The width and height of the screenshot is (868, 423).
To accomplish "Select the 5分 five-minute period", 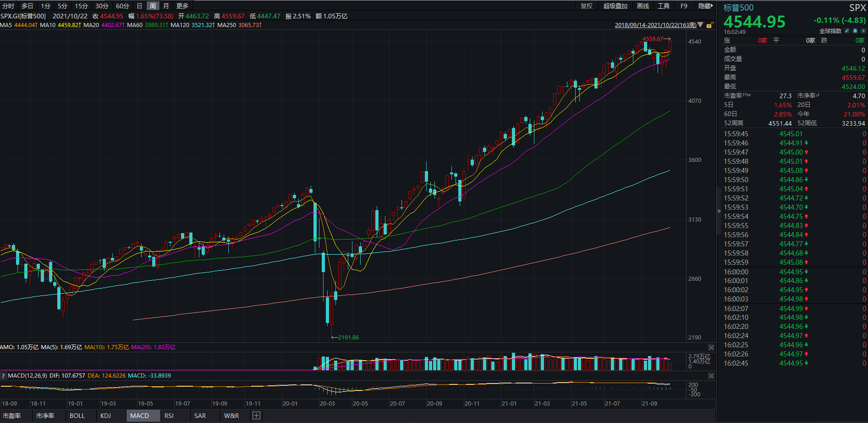I will 63,6.
